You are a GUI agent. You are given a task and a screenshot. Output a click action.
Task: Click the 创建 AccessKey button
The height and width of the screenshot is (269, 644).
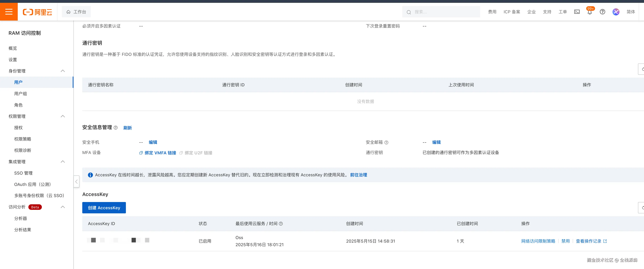tap(104, 208)
